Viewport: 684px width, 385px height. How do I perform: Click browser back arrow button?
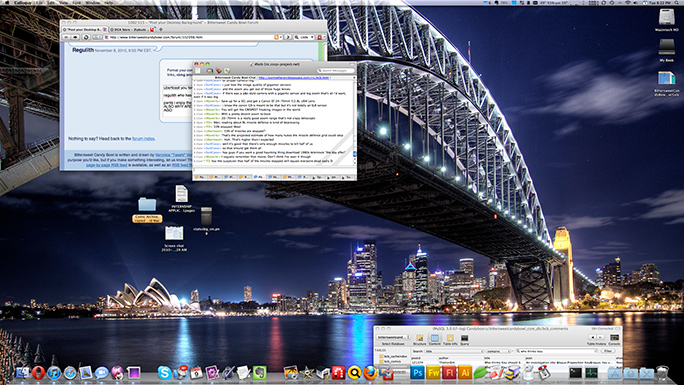coord(67,37)
